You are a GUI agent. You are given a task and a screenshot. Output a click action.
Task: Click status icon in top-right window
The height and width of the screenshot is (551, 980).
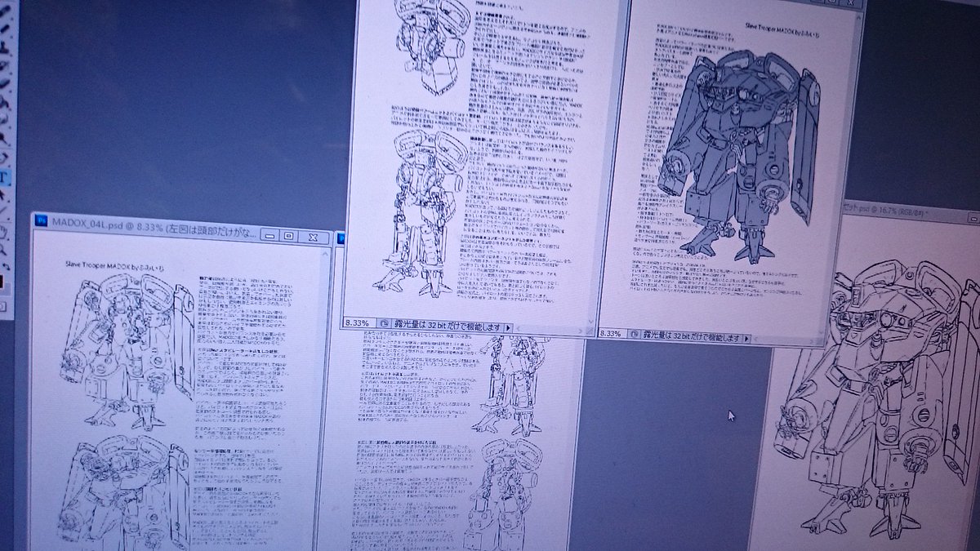tap(635, 335)
